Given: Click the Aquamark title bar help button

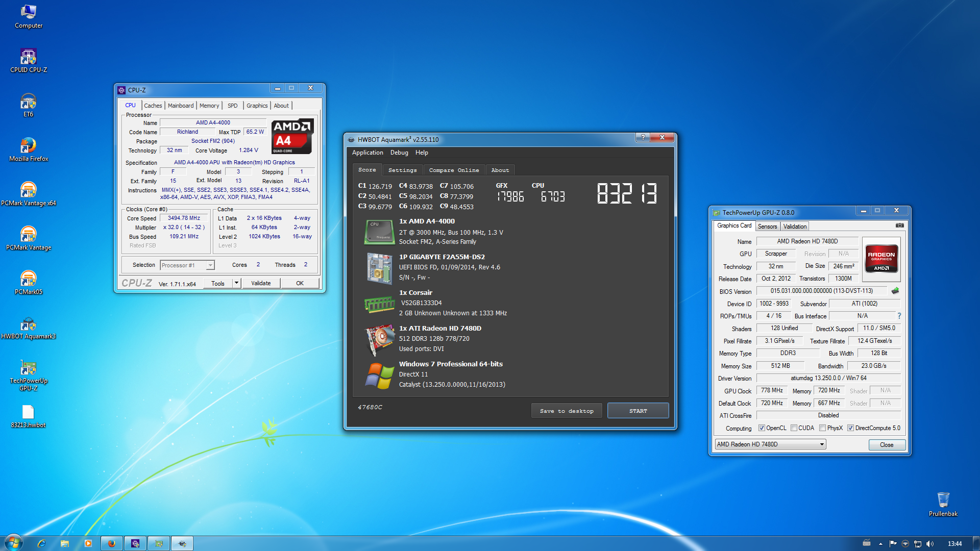Looking at the screenshot, I should [x=643, y=137].
